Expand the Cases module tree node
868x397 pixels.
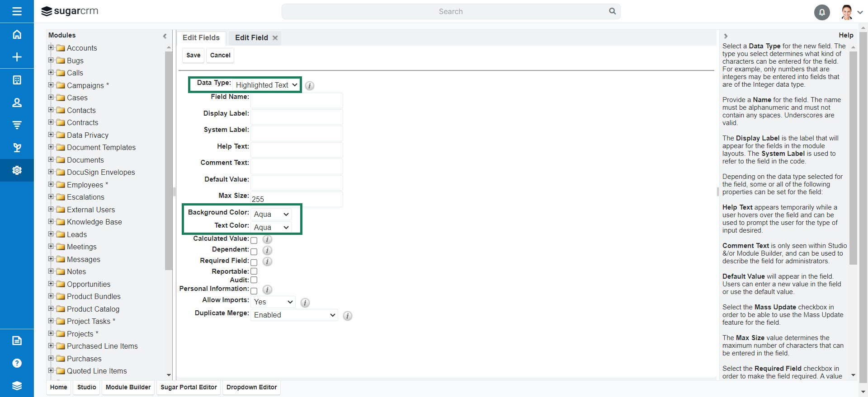[x=51, y=97]
